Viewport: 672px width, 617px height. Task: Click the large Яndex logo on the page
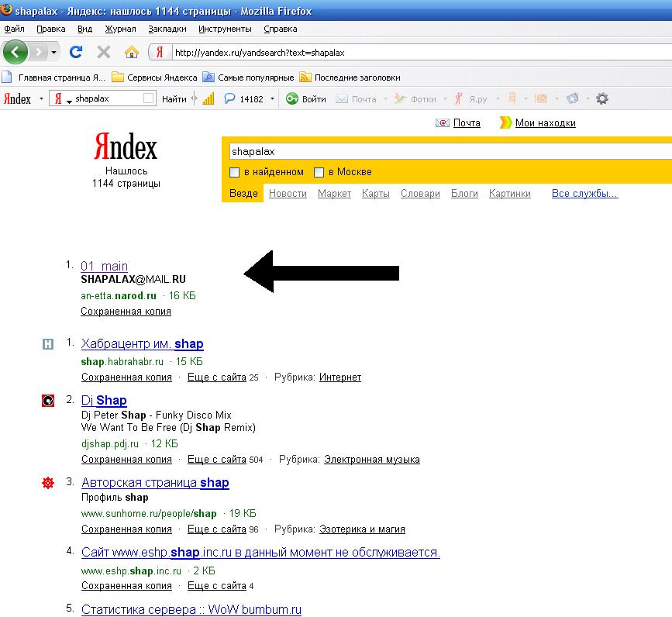(126, 146)
